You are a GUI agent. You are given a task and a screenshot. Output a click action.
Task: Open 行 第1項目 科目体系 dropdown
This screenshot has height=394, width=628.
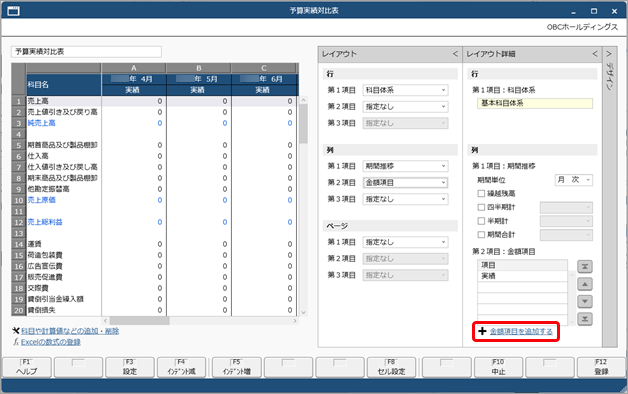tap(405, 90)
